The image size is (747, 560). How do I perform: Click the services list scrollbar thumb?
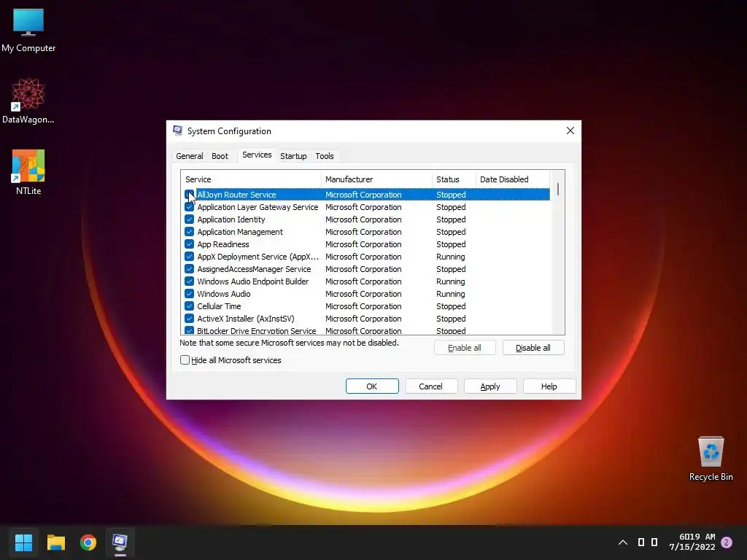coord(558,189)
